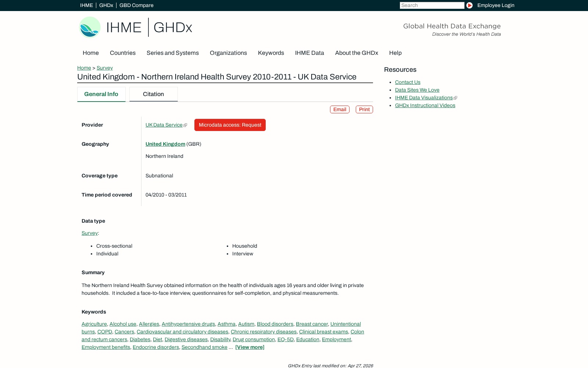This screenshot has height=368, width=588.
Task: Click external link icon after IHME Data Visualizations
Action: (x=455, y=98)
